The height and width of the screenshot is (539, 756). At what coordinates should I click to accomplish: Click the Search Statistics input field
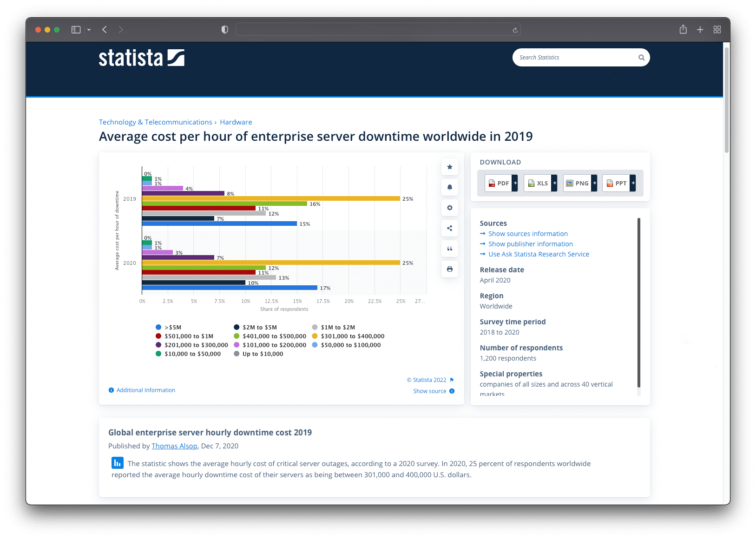coord(576,58)
